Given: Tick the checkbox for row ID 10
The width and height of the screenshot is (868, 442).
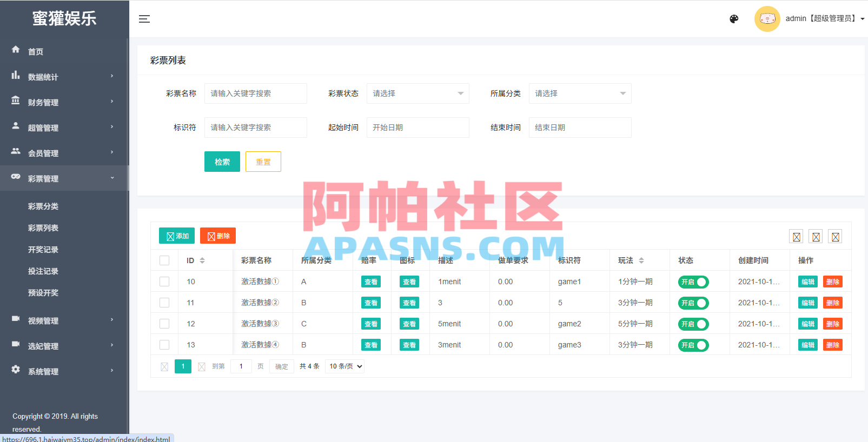Looking at the screenshot, I should 164,282.
